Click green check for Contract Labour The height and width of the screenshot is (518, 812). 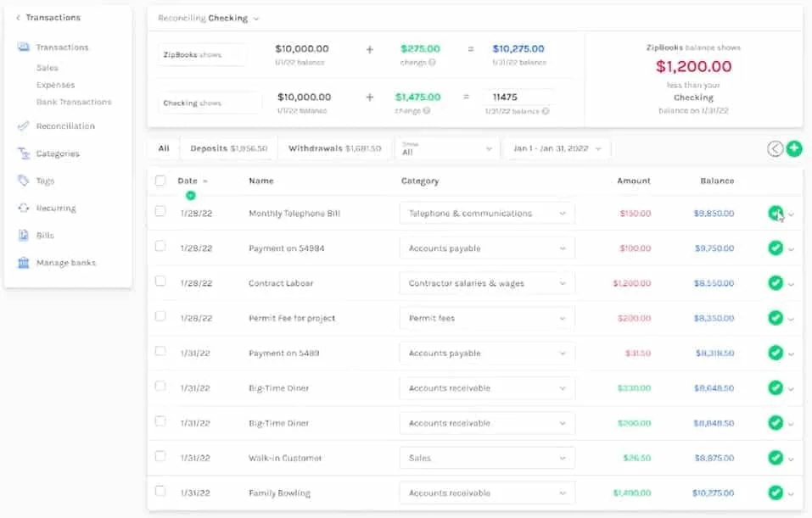point(776,283)
